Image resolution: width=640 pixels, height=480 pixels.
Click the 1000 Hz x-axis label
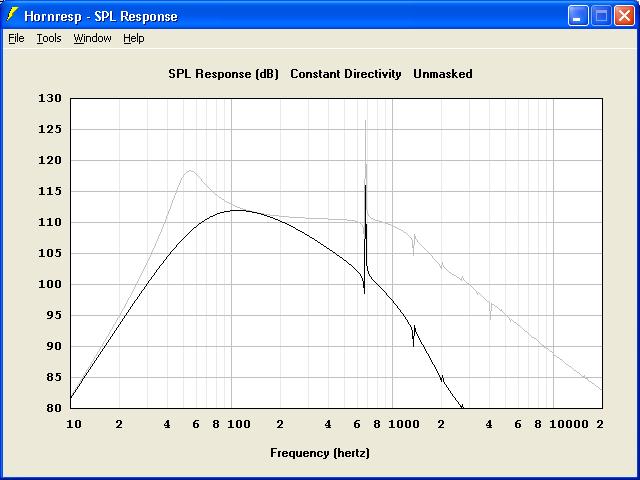[404, 424]
